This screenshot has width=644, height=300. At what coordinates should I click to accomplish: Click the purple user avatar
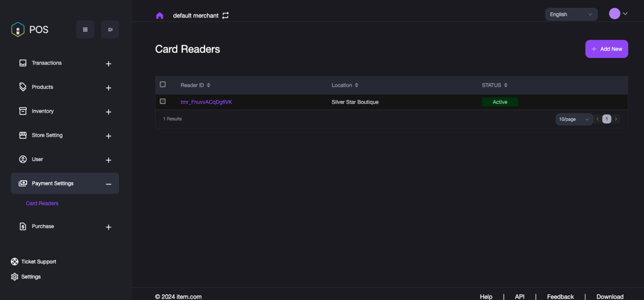tap(615, 14)
